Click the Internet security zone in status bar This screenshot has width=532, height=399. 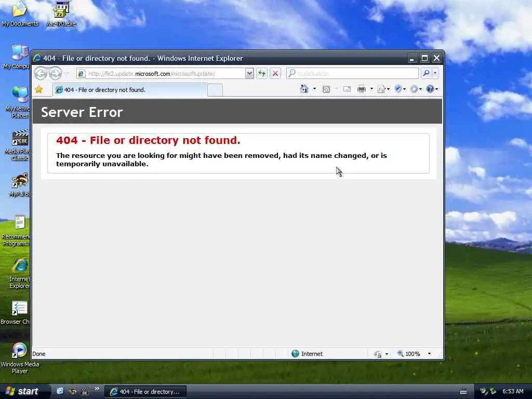[307, 354]
